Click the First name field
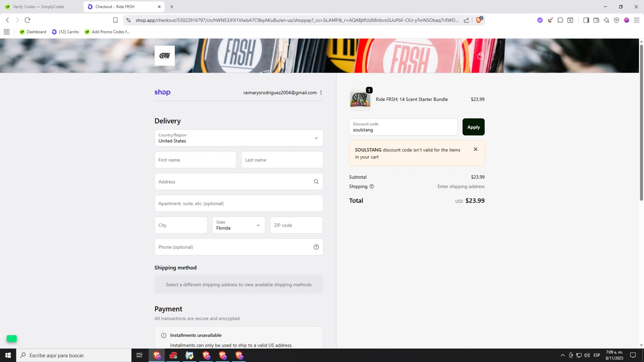Image resolution: width=644 pixels, height=362 pixels. [x=195, y=160]
